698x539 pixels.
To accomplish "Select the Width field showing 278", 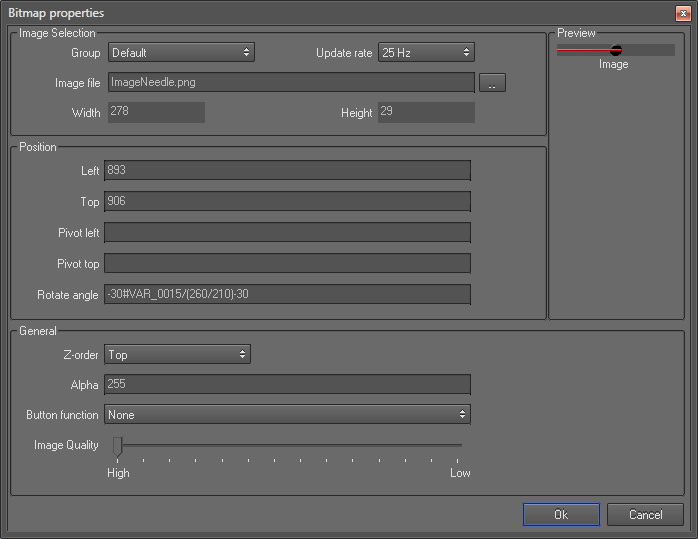I will (x=155, y=112).
